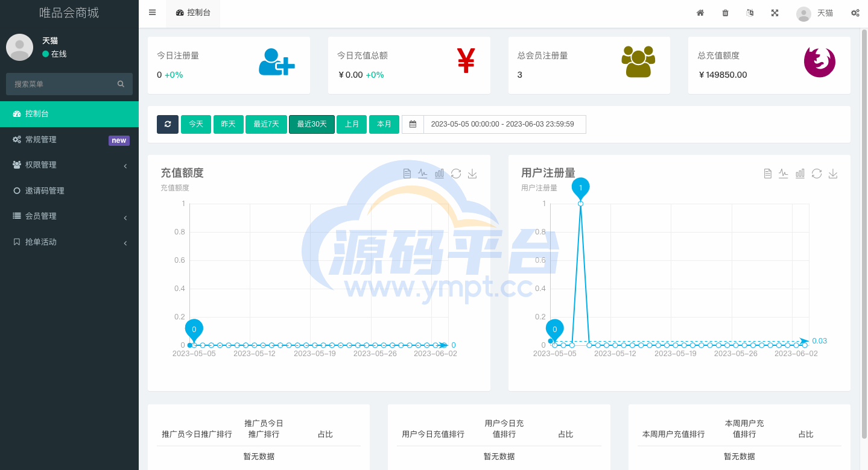Expand the 抢单活动 submenu arrow
This screenshot has height=470, width=868.
tap(125, 243)
